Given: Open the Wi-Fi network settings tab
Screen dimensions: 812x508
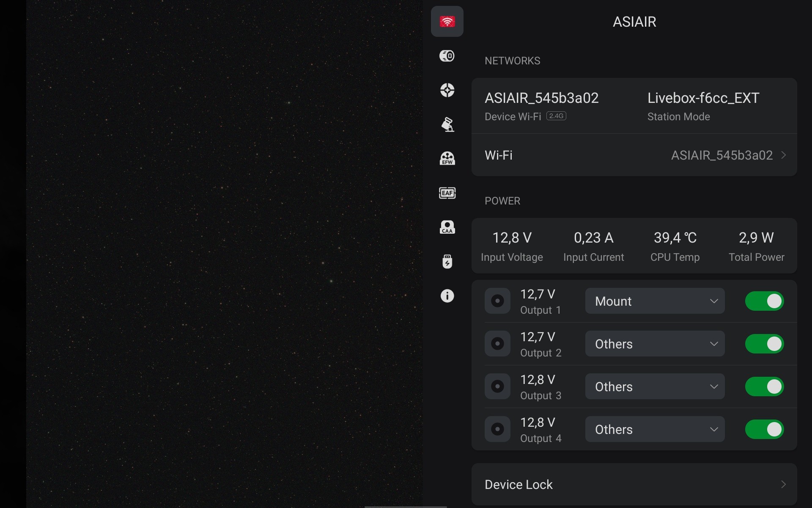Looking at the screenshot, I should pos(447,21).
